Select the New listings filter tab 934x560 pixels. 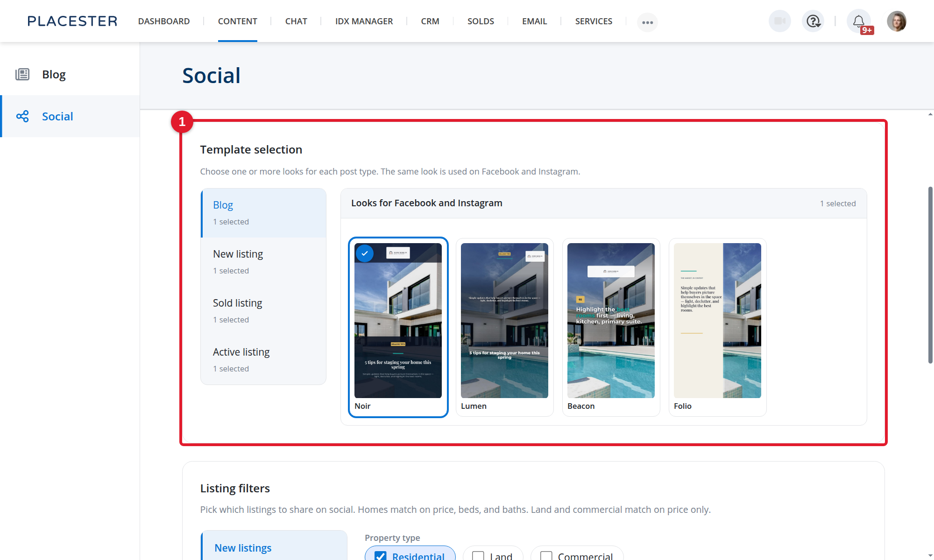click(274, 545)
